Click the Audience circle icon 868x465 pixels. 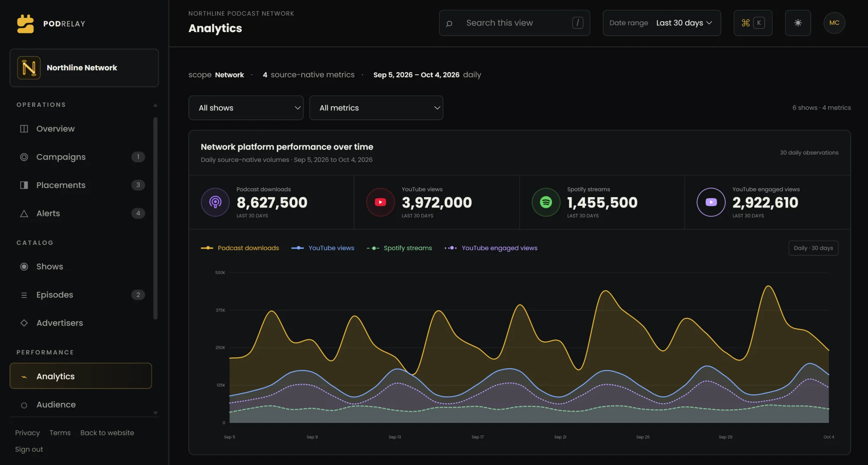click(24, 405)
